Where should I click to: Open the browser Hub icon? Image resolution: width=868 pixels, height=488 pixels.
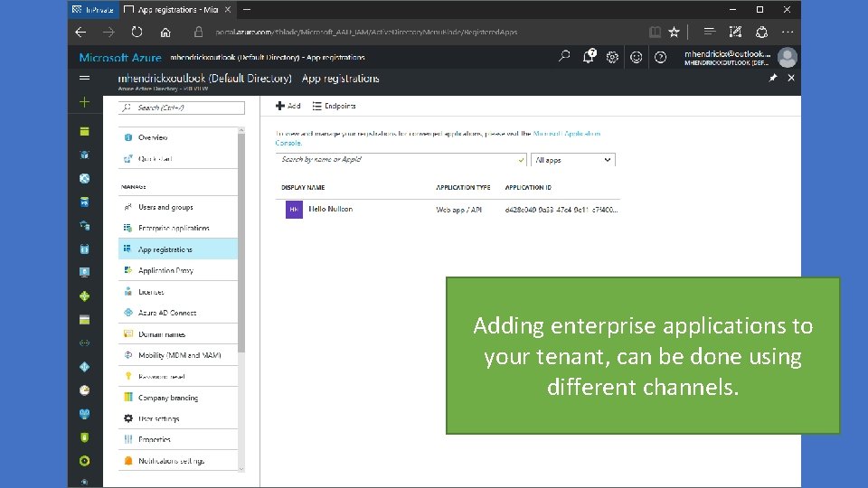pyautogui.click(x=709, y=32)
